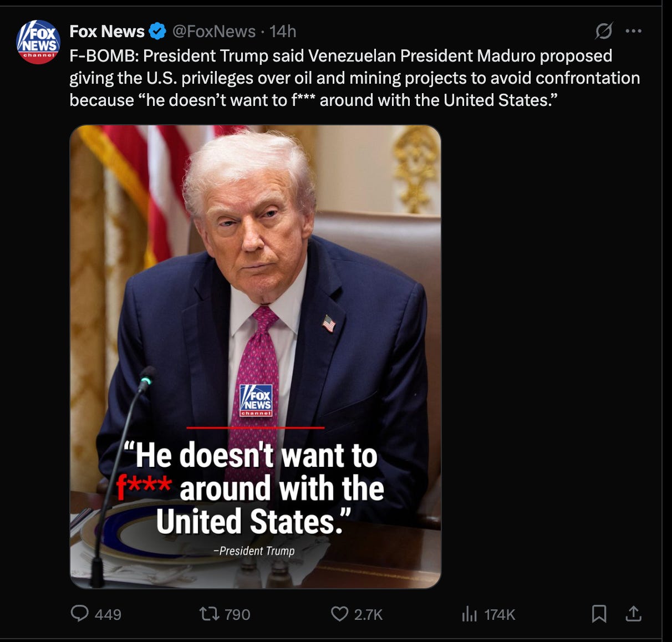Screen dimensions: 672x642
Task: Open the three-dot more options menu
Action: pyautogui.click(x=633, y=31)
